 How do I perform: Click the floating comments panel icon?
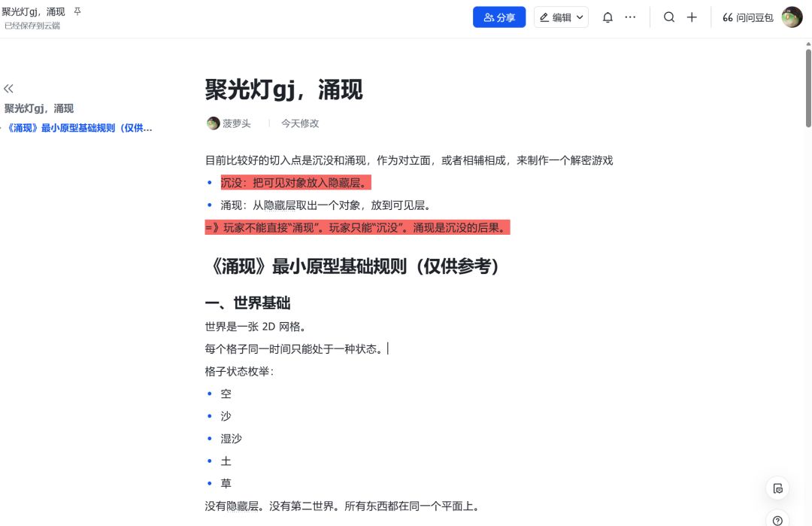click(777, 488)
